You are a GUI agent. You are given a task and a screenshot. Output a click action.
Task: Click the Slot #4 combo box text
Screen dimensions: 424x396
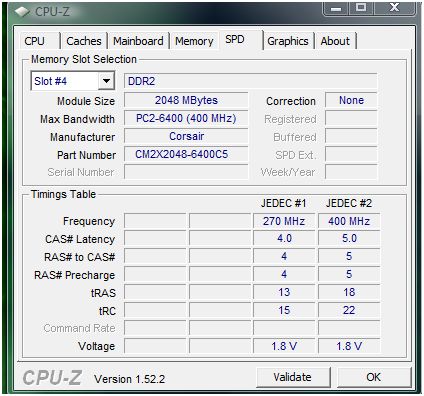click(50, 81)
